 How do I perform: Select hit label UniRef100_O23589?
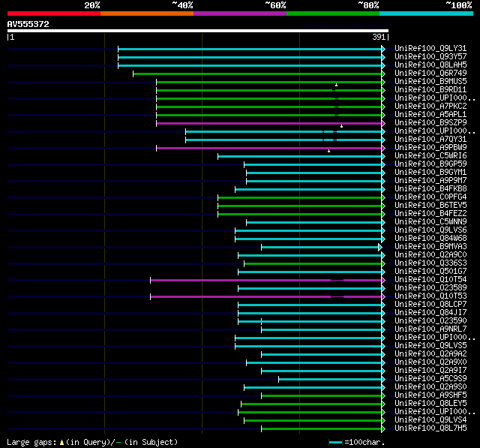coord(430,288)
